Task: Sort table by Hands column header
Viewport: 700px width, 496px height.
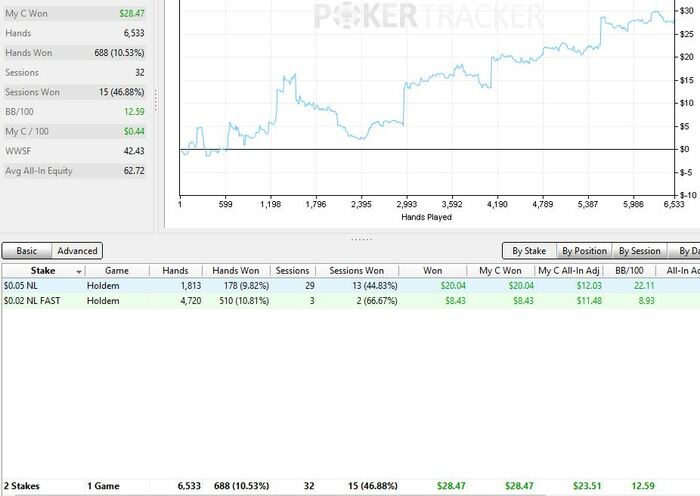Action: 175,271
